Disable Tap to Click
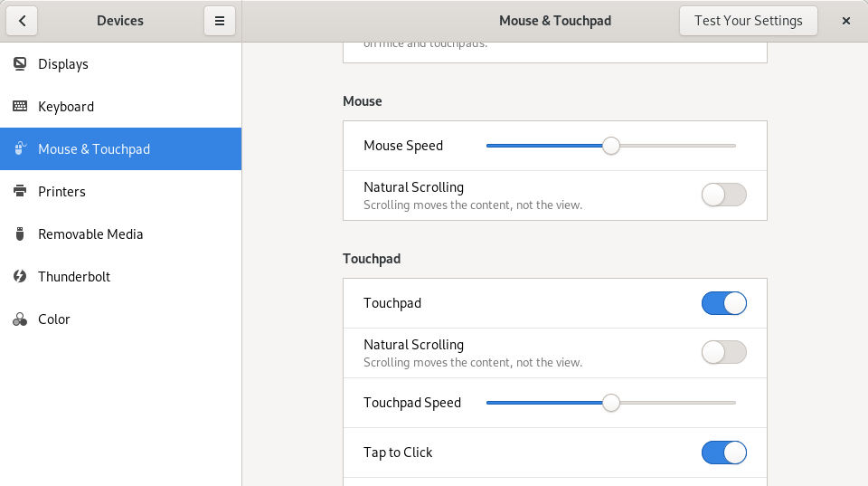The image size is (868, 486). tap(723, 453)
